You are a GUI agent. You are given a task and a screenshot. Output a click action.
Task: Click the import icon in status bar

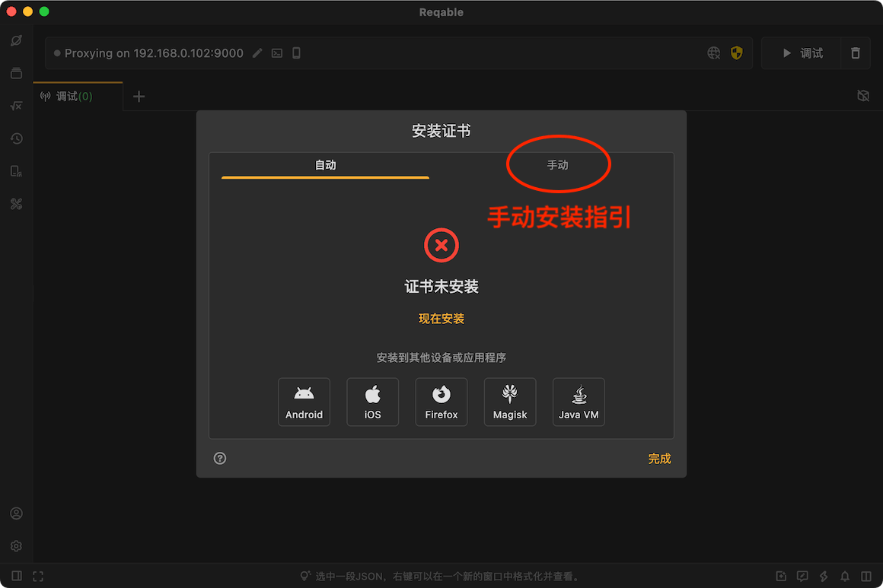781,576
